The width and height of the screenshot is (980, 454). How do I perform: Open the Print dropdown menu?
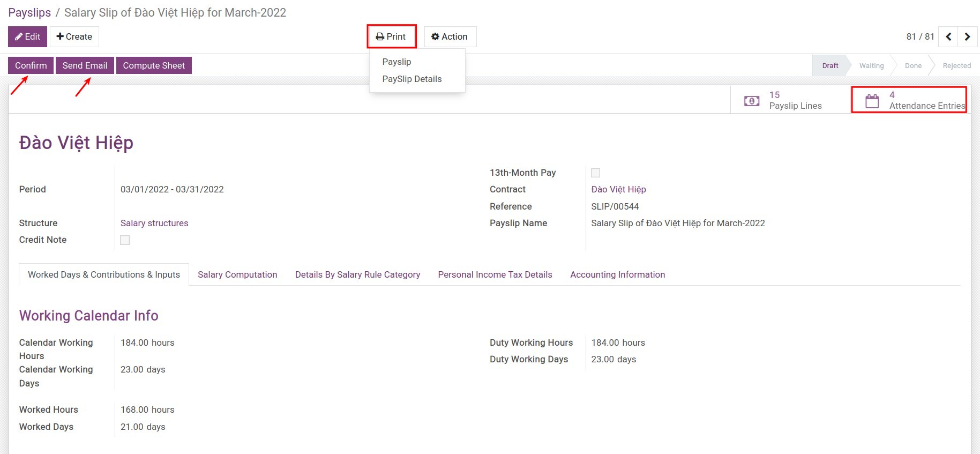[x=391, y=36]
